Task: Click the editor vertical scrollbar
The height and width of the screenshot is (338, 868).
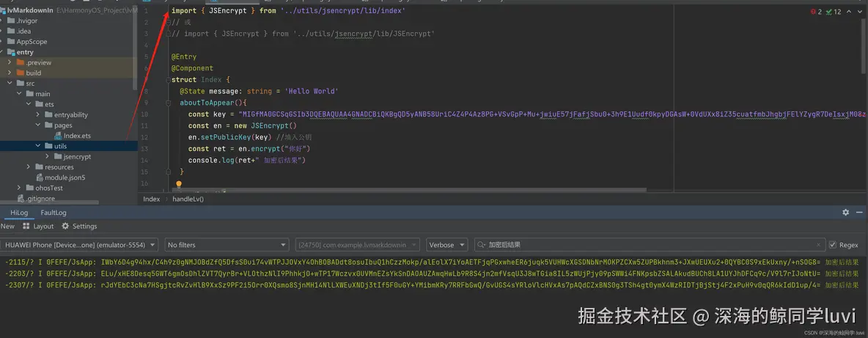Action: [x=864, y=47]
